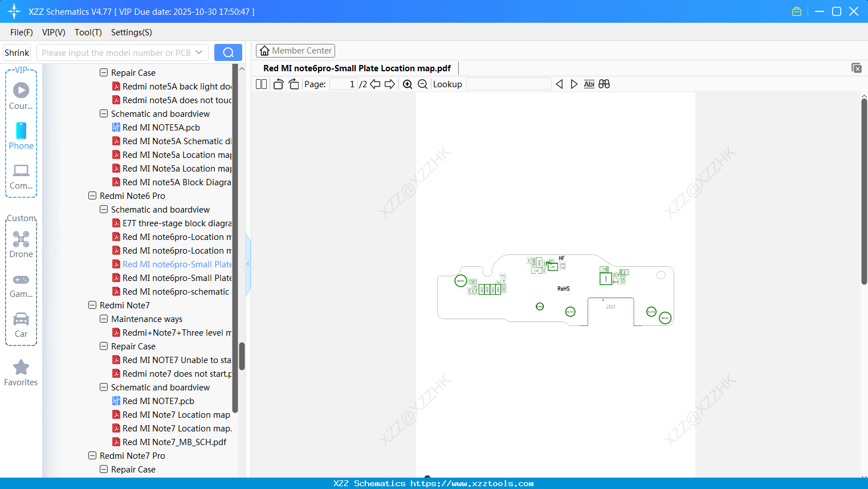Select the Game console category icon
This screenshot has width=868, height=489.
tap(21, 286)
